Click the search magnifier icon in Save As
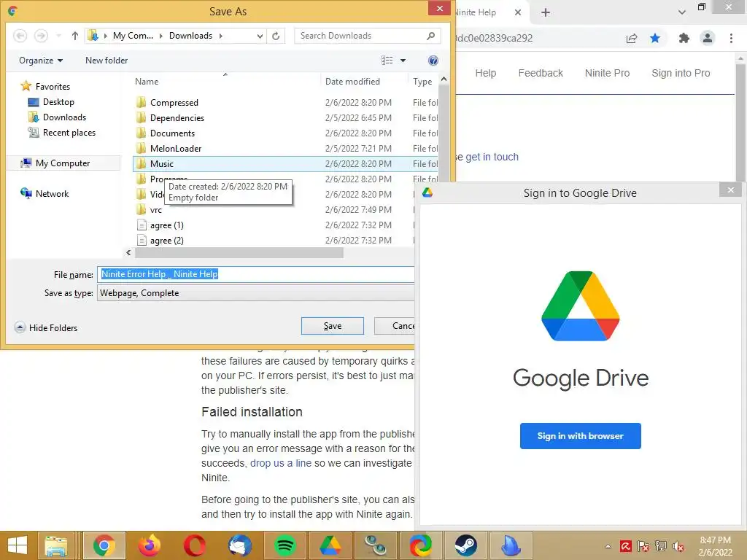 (x=430, y=36)
